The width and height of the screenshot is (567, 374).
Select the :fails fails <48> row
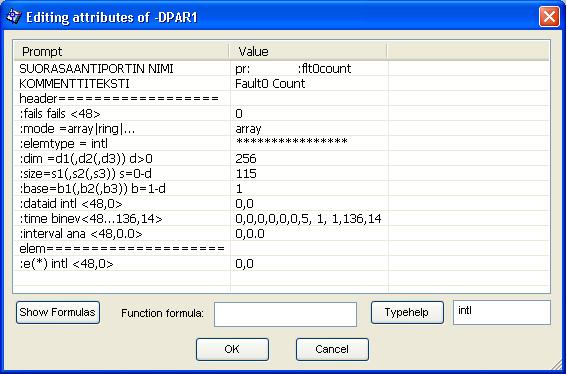[x=60, y=114]
